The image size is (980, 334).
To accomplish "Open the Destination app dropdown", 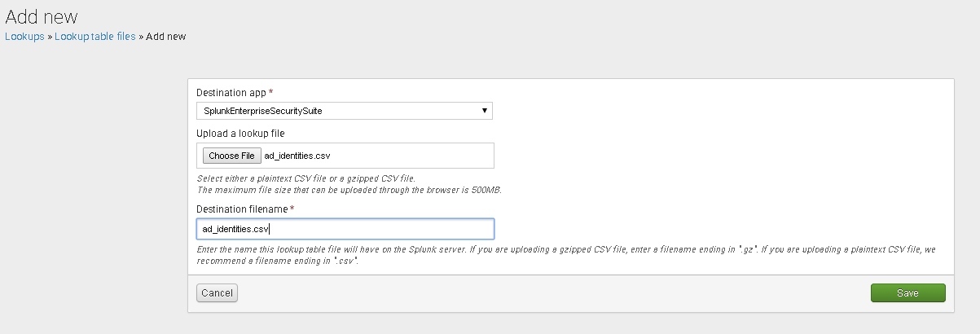I will 344,111.
